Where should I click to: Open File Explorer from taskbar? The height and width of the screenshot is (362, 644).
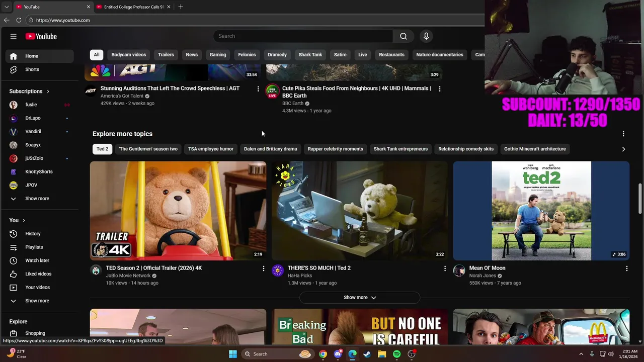382,354
